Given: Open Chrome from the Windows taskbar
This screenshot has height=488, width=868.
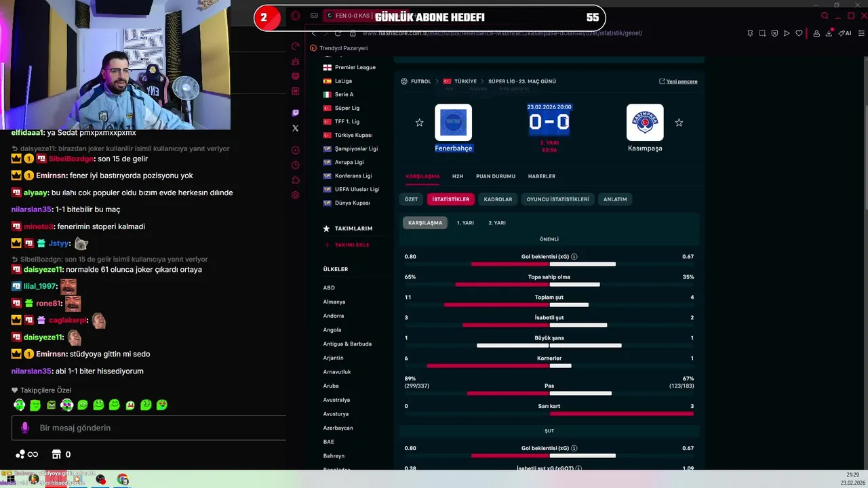Looking at the screenshot, I should tap(123, 479).
